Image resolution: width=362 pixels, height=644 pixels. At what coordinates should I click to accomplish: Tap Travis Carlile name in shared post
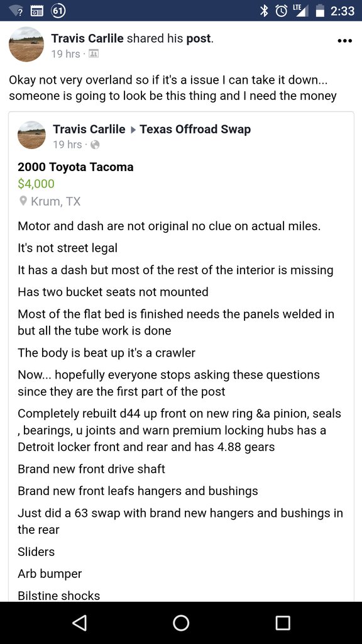point(89,130)
